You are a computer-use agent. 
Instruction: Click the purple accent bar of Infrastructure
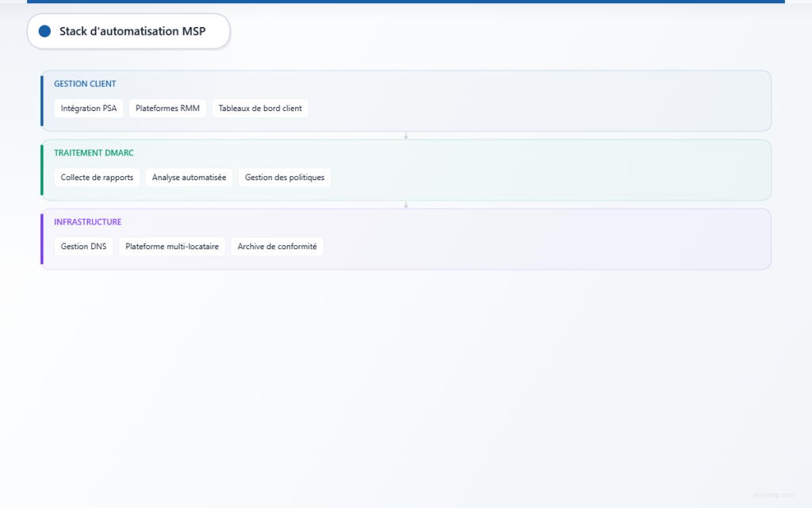click(42, 239)
